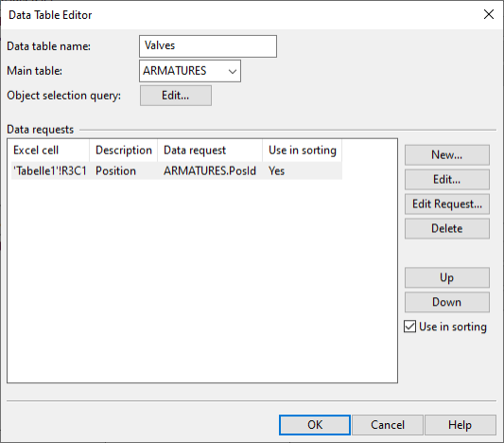This screenshot has height=443, width=504.
Task: Delete the selected data request
Action: [447, 228]
